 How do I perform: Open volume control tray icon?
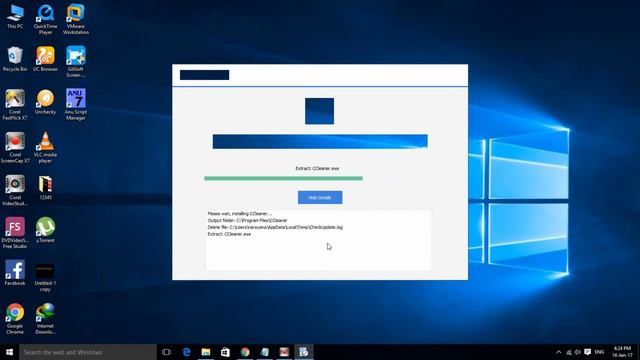click(x=578, y=352)
